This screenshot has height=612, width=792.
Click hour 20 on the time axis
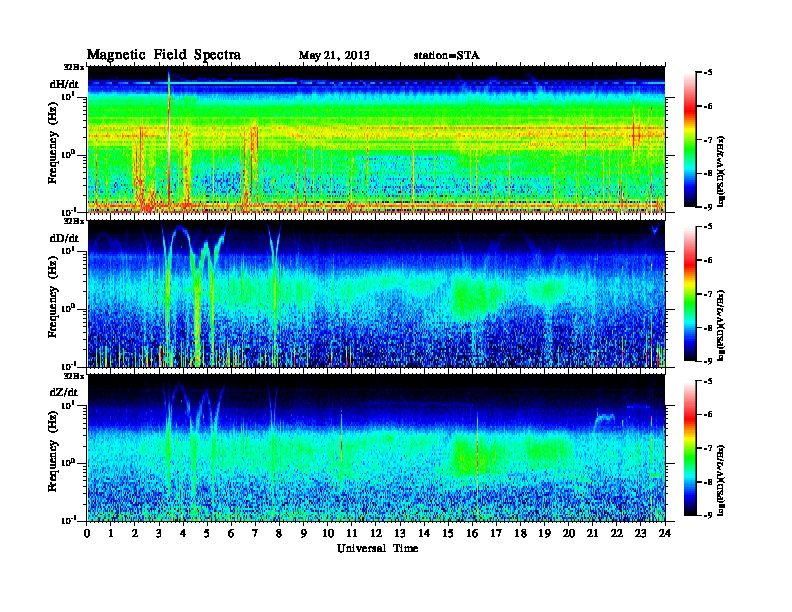tap(569, 533)
